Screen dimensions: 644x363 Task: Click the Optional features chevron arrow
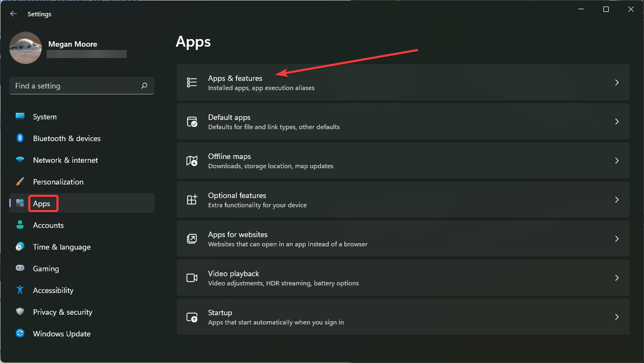pos(617,199)
